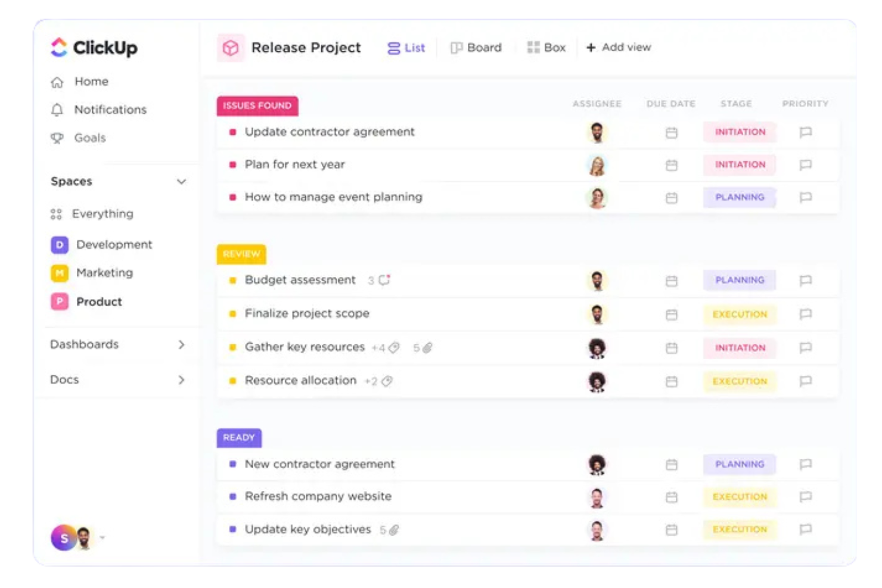Click the REVIEW status label
The image size is (882, 588).
click(241, 254)
